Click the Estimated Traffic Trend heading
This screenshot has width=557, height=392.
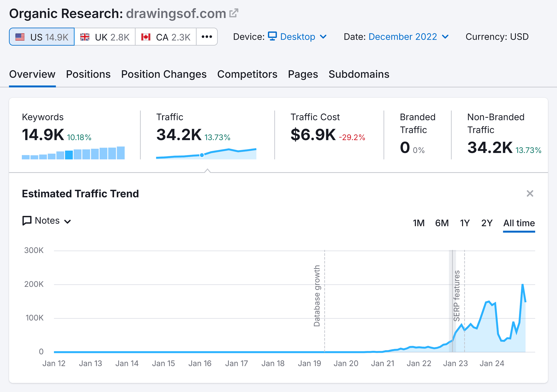[80, 194]
